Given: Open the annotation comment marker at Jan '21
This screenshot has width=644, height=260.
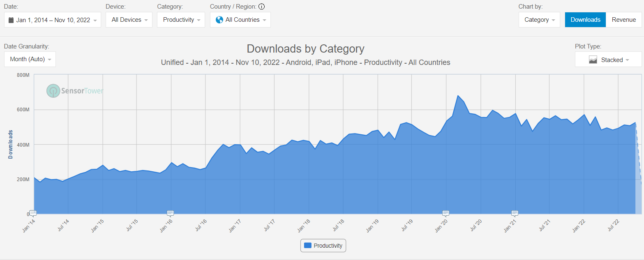Looking at the screenshot, I should click(x=515, y=213).
